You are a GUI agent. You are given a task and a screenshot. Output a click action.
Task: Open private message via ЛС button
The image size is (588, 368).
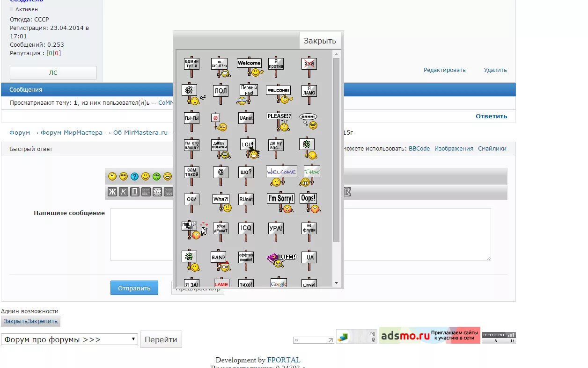53,72
